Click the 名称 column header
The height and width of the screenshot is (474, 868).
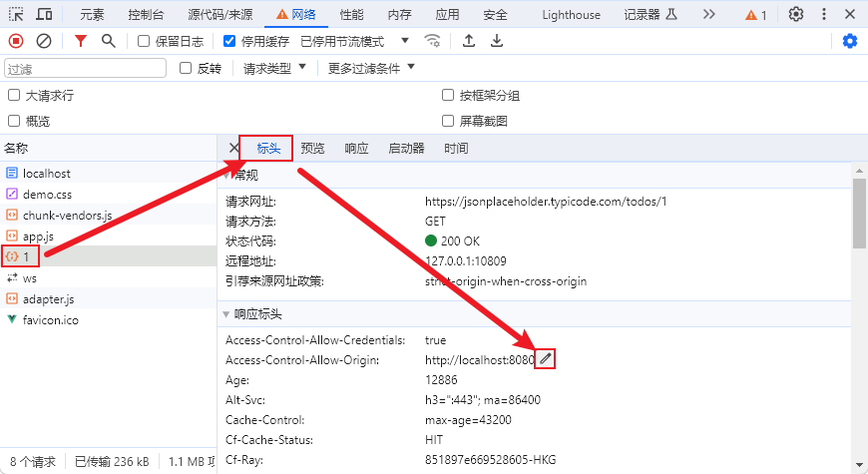tap(108, 148)
